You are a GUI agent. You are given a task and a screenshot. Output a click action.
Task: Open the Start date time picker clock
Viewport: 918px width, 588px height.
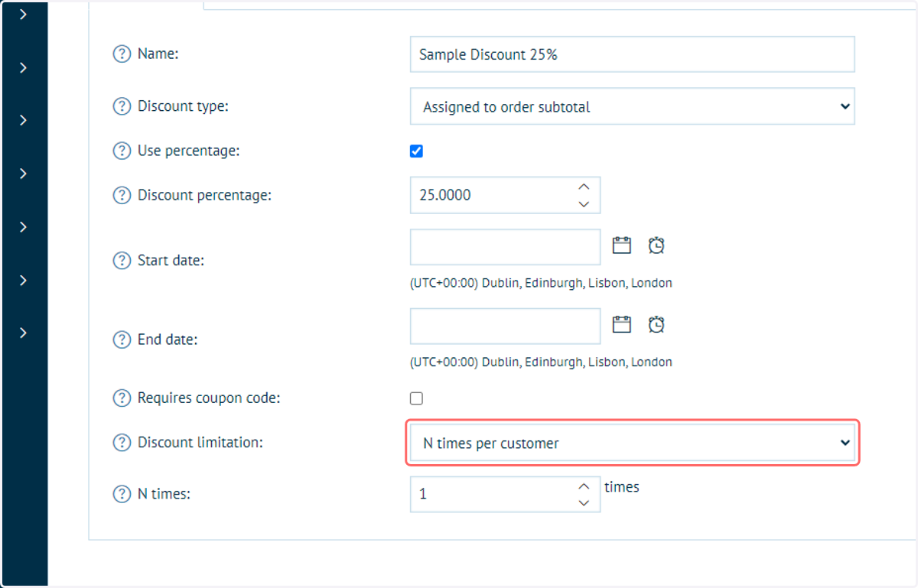pyautogui.click(x=656, y=245)
